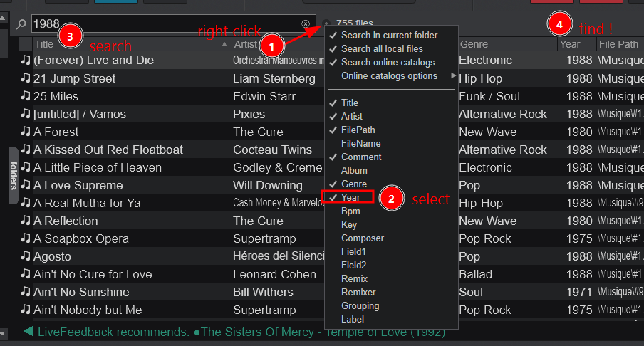Click the LiveFeedback recommends arrow icon
Image resolution: width=644 pixels, height=346 pixels.
click(28, 331)
